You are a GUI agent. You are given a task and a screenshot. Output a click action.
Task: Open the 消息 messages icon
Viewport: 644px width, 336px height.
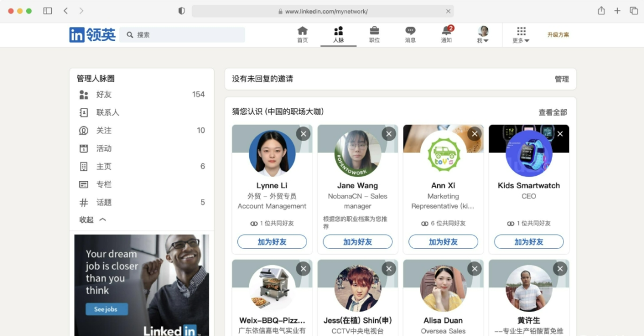410,35
